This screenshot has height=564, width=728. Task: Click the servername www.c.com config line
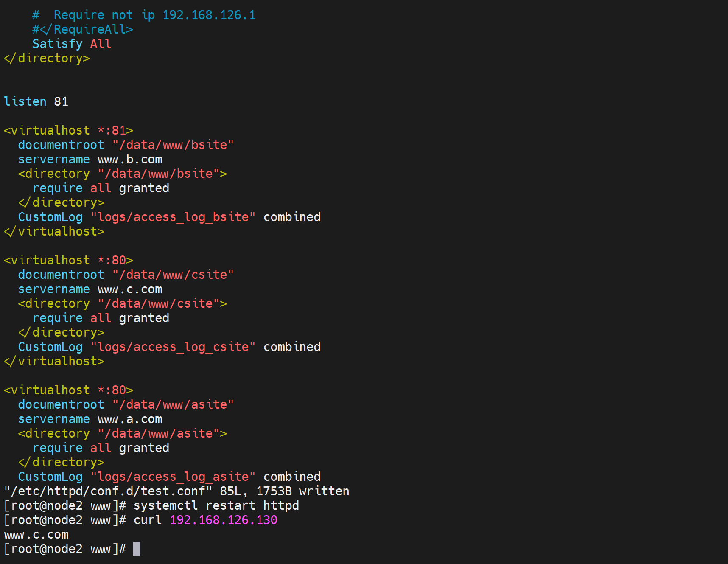click(90, 289)
